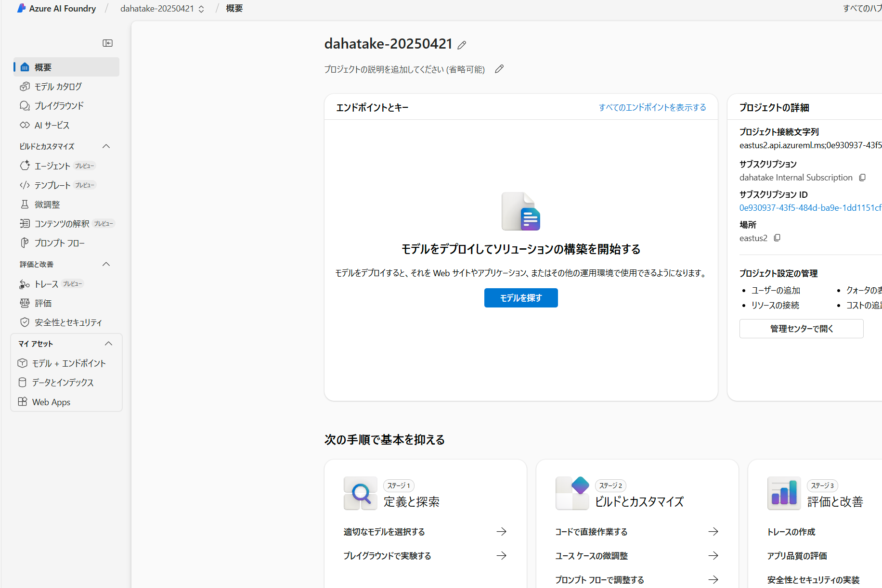Click すべてのエンドポイントを表示する link
This screenshot has width=882, height=588.
click(652, 107)
